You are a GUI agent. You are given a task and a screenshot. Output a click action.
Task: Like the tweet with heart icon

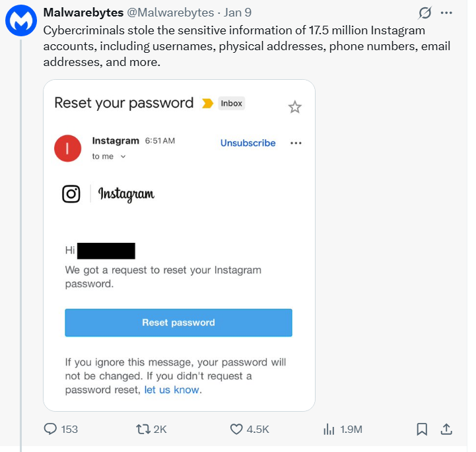point(237,429)
